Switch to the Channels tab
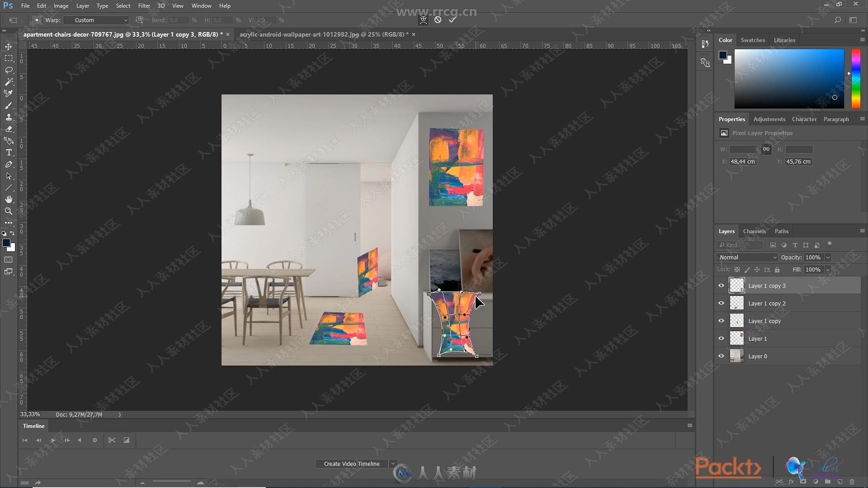 [x=754, y=231]
